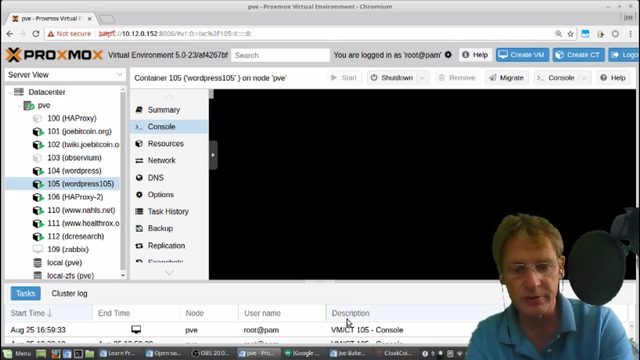640x360 pixels.
Task: Click the Logout button
Action: (624, 55)
